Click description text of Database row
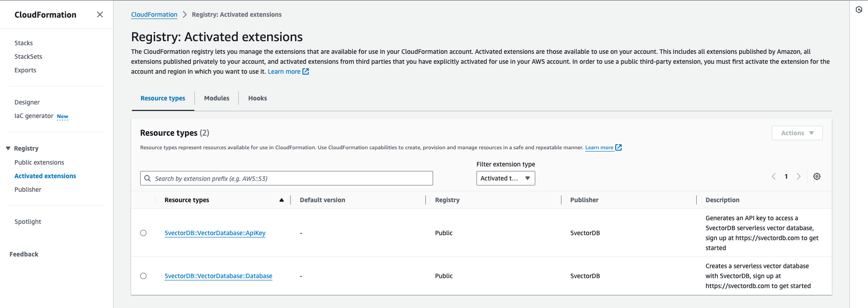This screenshot has height=308, width=868. [x=758, y=276]
